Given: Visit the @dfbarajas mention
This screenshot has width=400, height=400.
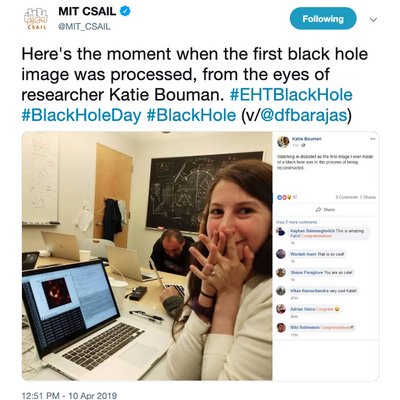Looking at the screenshot, I should point(304,115).
